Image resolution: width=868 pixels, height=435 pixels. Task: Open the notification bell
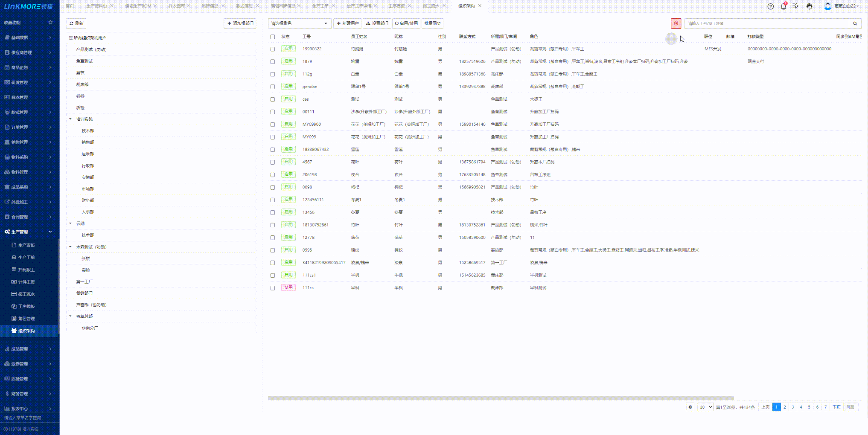[x=783, y=6]
